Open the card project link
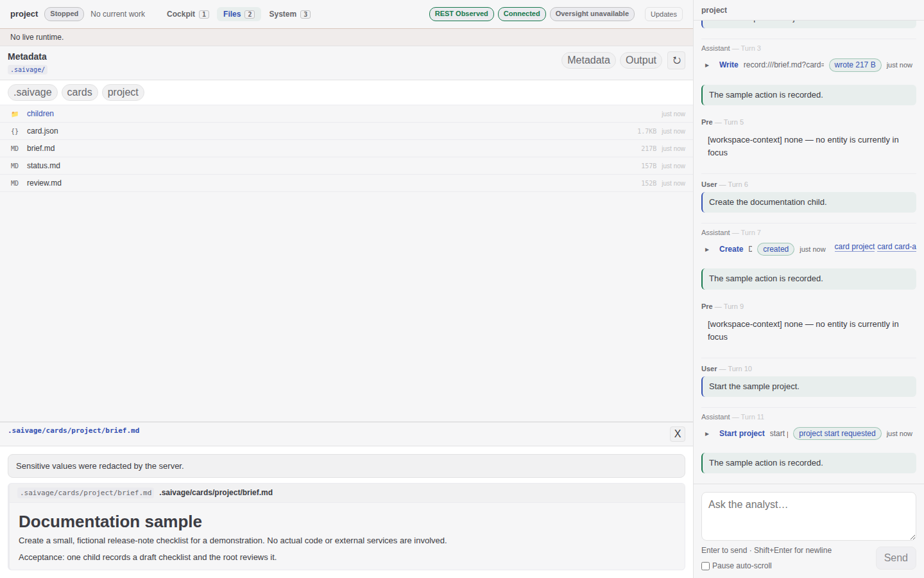This screenshot has height=578, width=924. pos(855,247)
